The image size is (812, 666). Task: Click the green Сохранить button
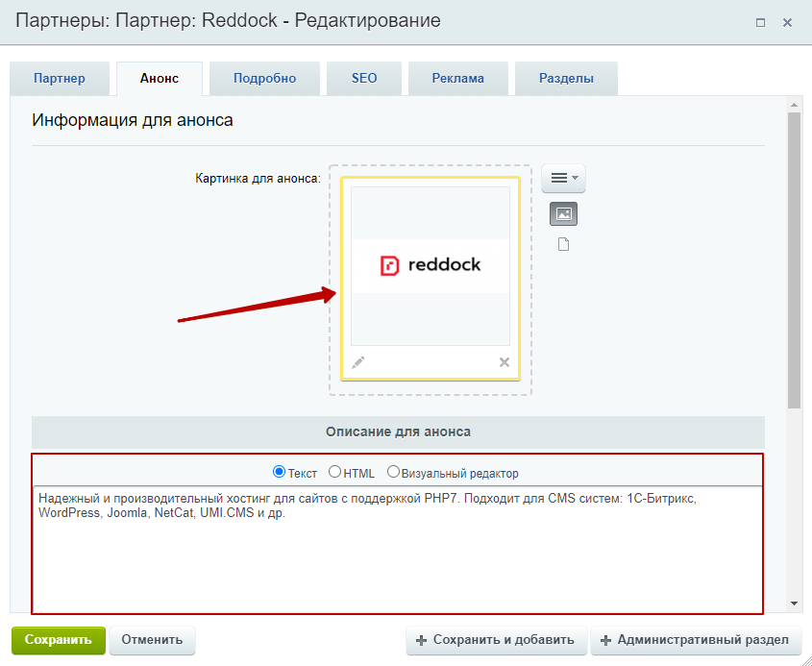[59, 640]
